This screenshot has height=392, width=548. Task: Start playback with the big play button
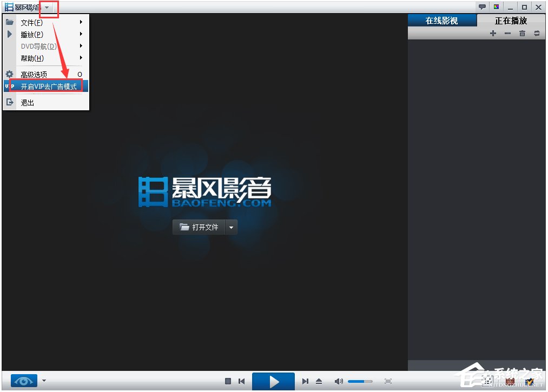273,382
